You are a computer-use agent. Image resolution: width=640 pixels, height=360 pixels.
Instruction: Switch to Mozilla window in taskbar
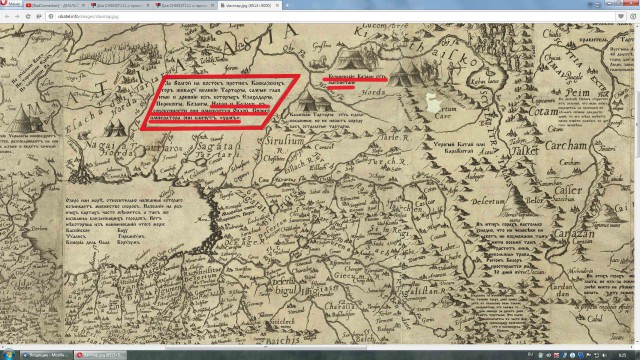[x=47, y=355]
